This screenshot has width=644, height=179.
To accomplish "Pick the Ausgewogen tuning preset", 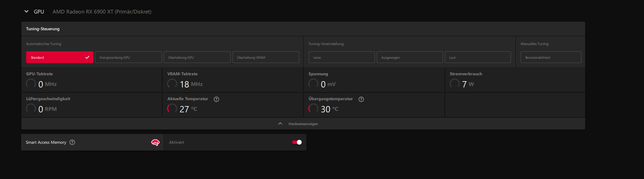I will point(410,57).
